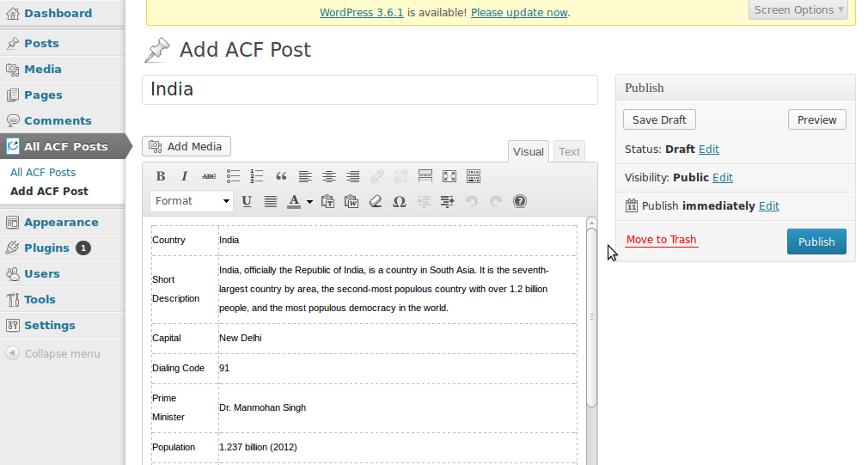Screen dimensions: 868x465
Task: Click the outdent icon
Action: pyautogui.click(x=424, y=201)
